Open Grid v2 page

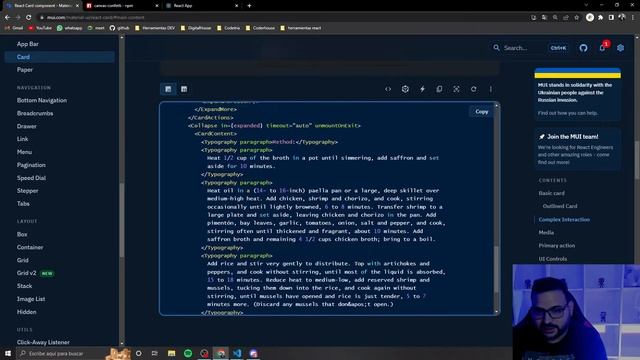click(x=27, y=273)
